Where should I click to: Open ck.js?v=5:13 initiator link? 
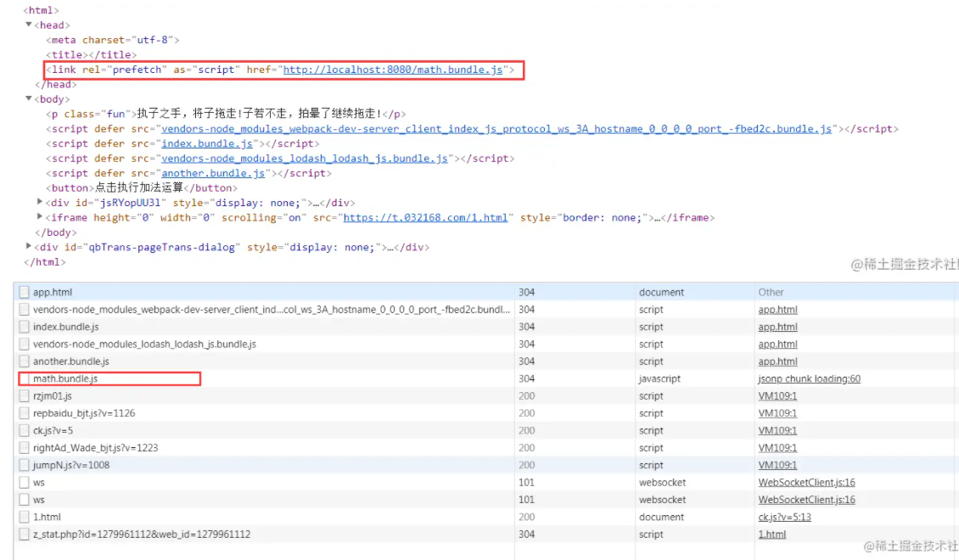tap(785, 517)
